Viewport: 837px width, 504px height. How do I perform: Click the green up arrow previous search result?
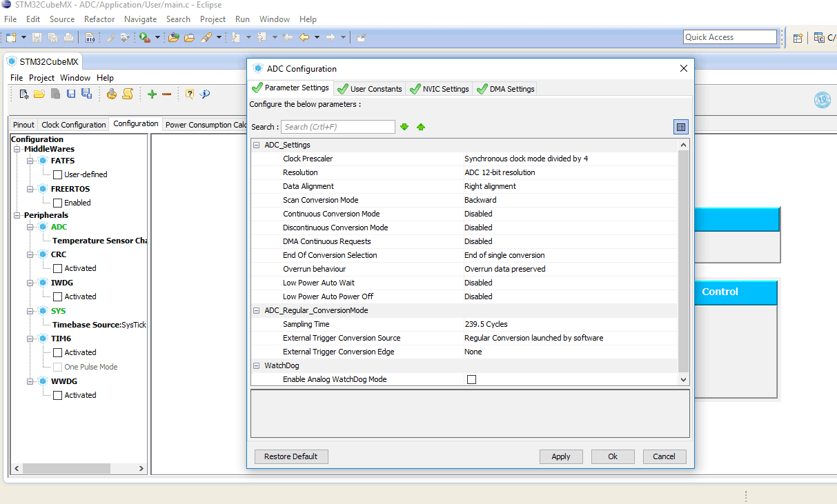coord(421,127)
